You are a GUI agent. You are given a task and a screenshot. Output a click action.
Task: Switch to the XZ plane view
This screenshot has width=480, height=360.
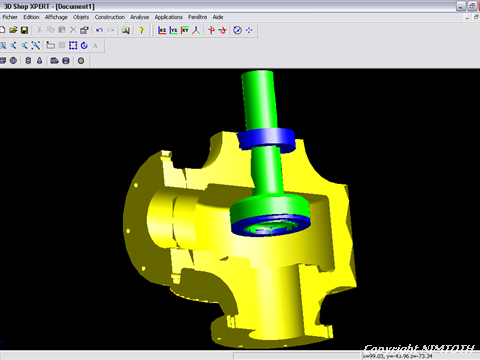pos(162,30)
